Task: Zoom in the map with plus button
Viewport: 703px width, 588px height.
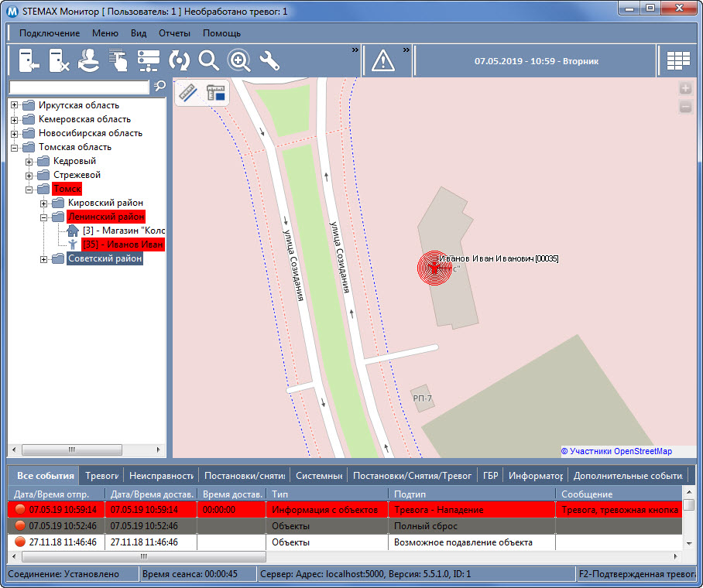Action: [685, 88]
